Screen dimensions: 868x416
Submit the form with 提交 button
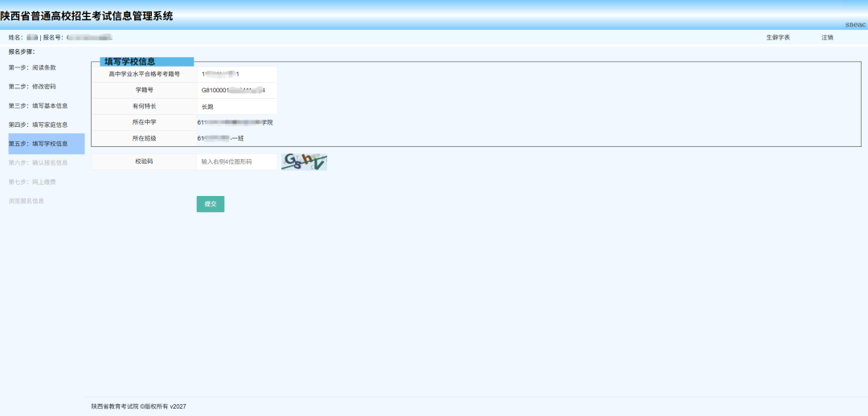pyautogui.click(x=211, y=204)
